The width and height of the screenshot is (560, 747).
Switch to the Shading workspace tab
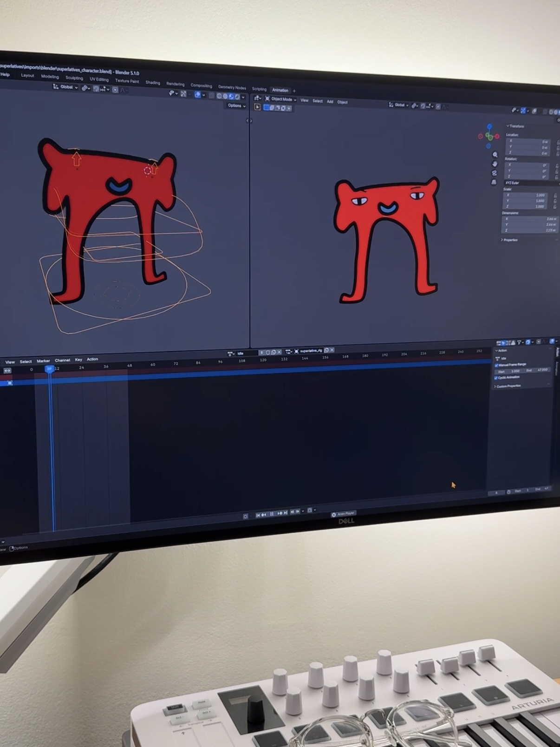click(153, 83)
